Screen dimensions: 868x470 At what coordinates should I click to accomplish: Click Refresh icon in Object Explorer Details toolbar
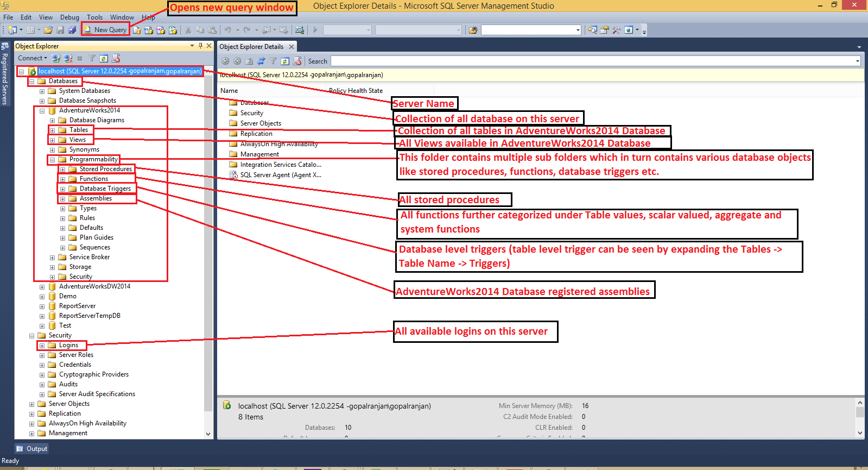click(x=285, y=61)
